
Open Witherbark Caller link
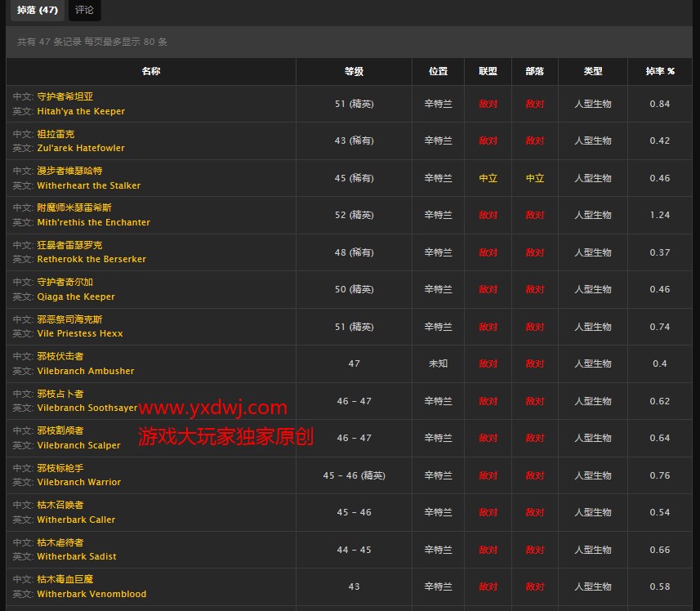76,520
